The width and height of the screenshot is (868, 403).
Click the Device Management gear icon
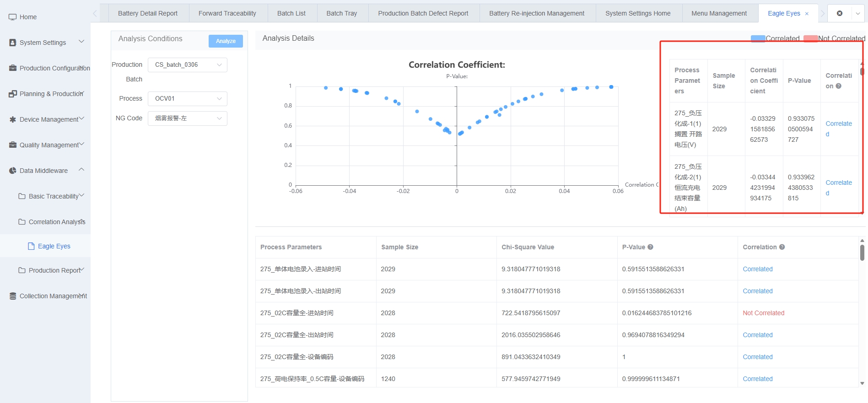coord(13,119)
